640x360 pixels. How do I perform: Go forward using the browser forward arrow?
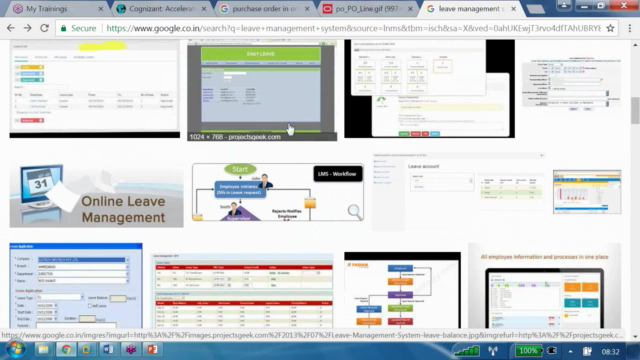click(x=27, y=28)
